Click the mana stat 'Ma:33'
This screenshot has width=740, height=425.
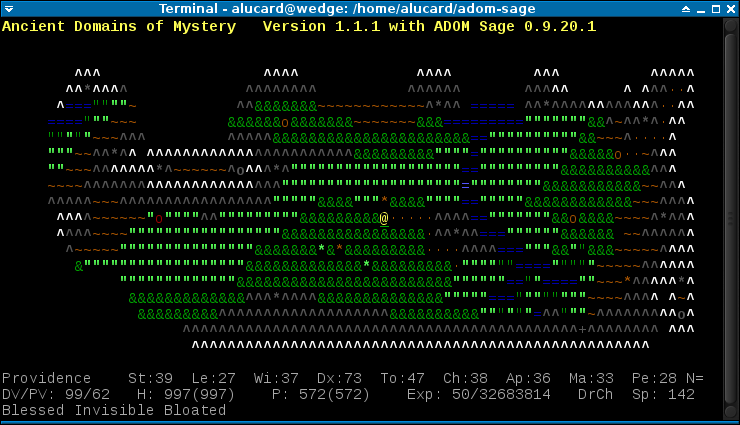point(591,378)
